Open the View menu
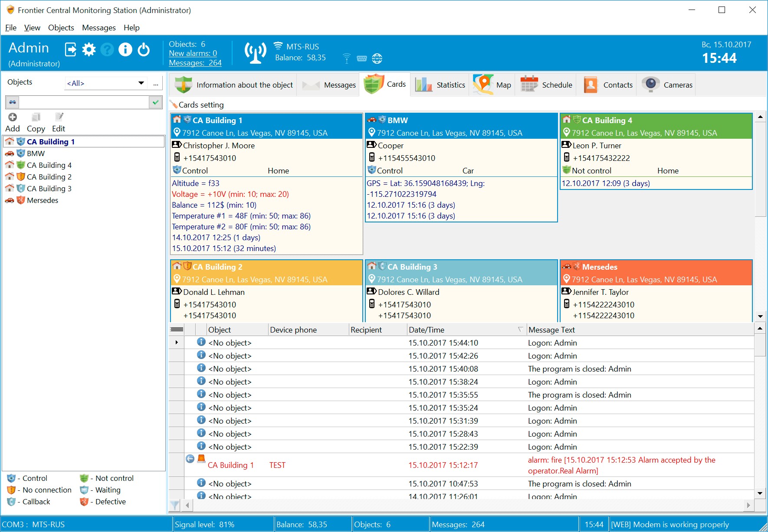 coord(32,28)
